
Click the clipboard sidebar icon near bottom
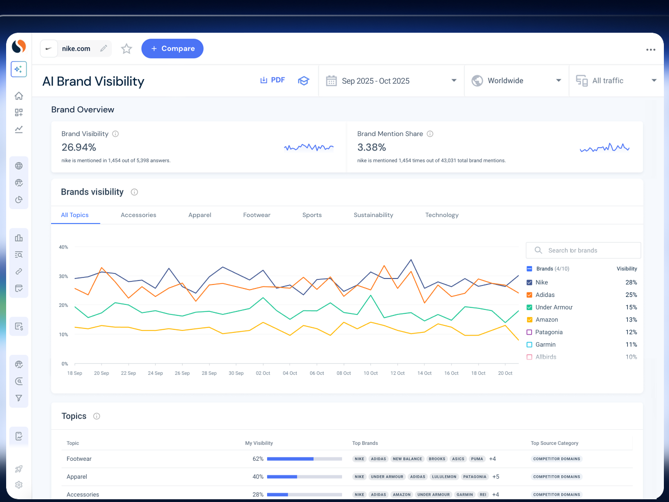click(x=19, y=436)
